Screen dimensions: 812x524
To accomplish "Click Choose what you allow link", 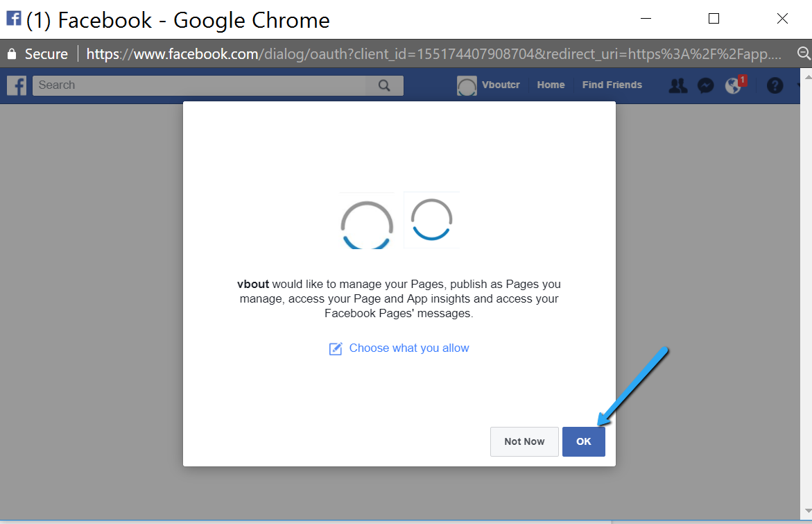I will pyautogui.click(x=408, y=348).
